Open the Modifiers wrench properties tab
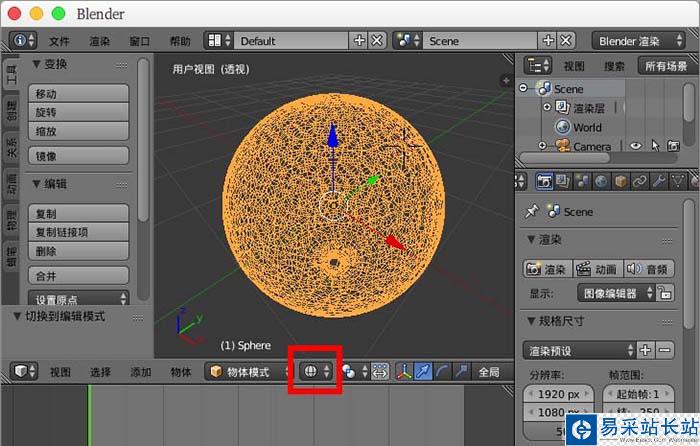The image size is (700, 446). 658,181
